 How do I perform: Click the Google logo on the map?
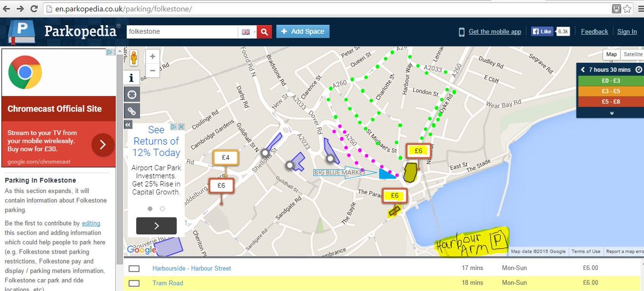point(141,250)
